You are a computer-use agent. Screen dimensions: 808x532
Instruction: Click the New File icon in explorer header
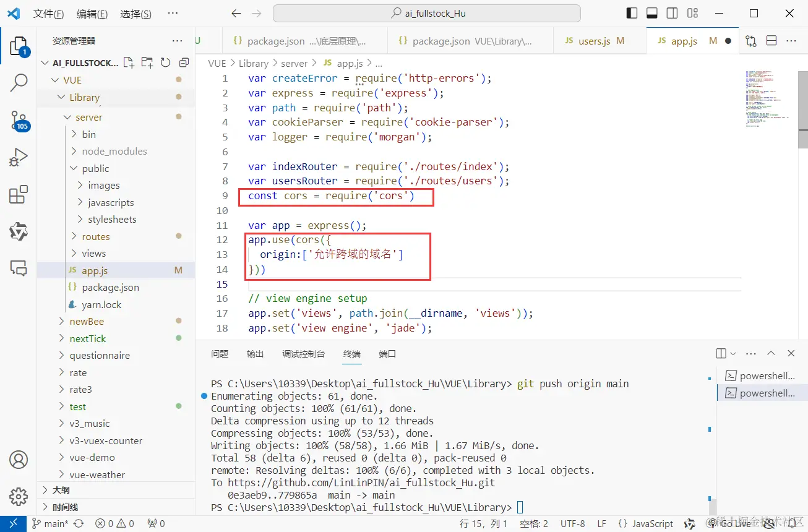129,62
